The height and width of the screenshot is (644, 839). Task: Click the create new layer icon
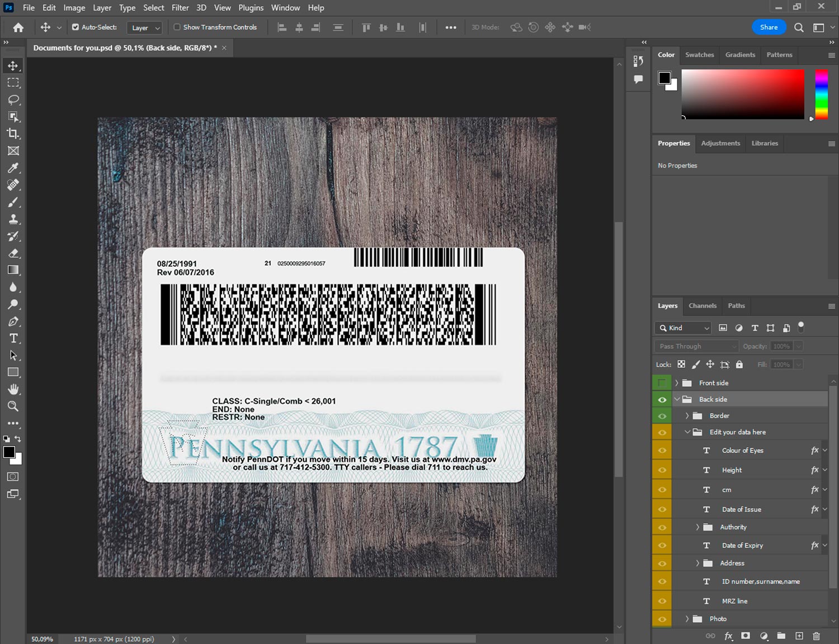pos(799,636)
